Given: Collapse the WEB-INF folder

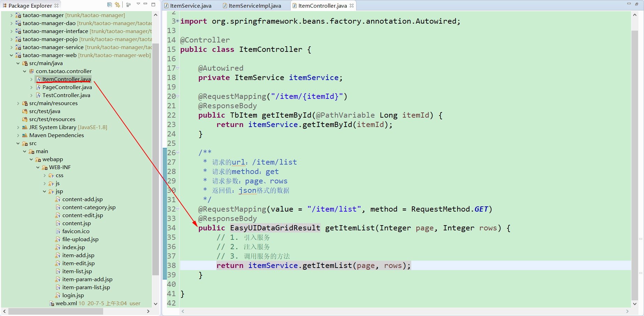Looking at the screenshot, I should pyautogui.click(x=38, y=167).
